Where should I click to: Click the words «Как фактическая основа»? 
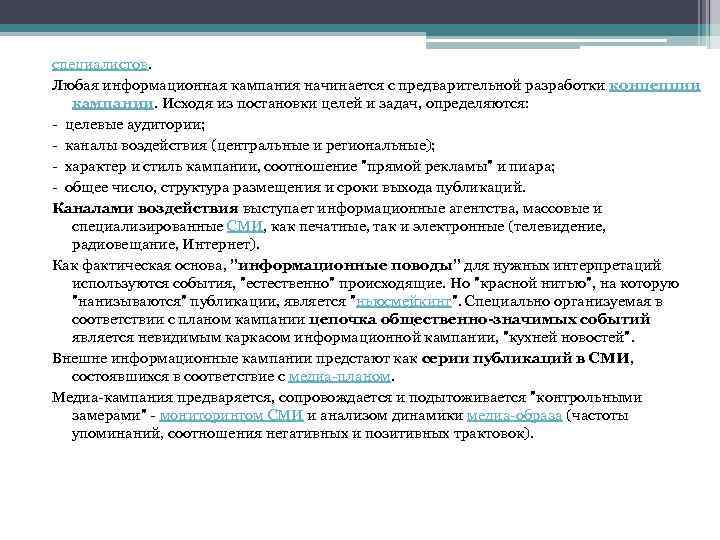[139, 265]
